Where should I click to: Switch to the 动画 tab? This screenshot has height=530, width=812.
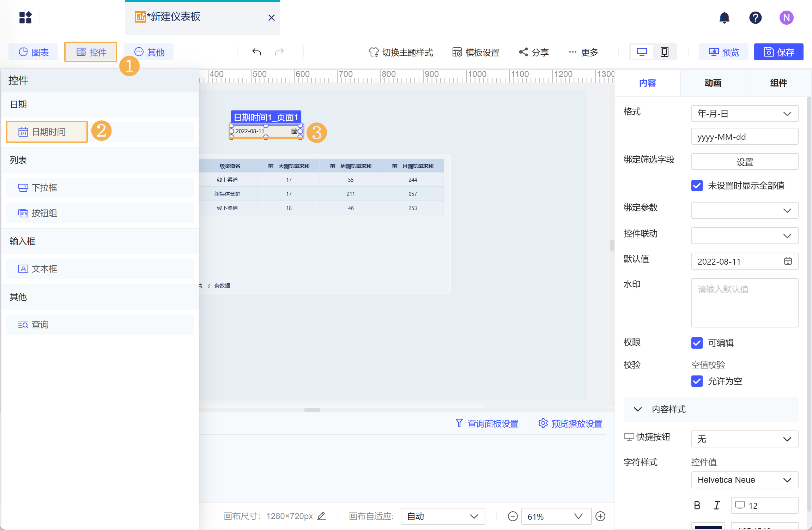(713, 83)
